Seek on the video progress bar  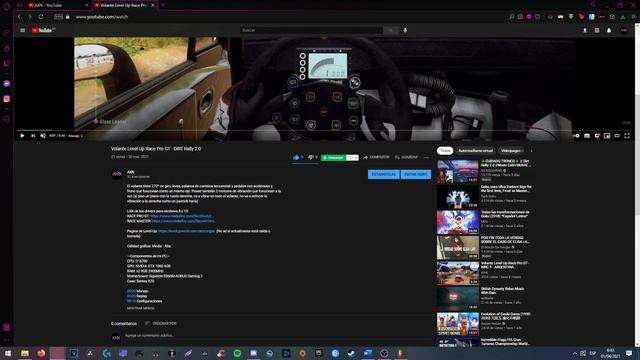click(324, 130)
